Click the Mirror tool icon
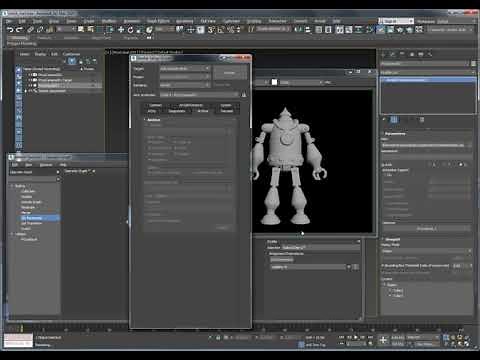 tap(298, 30)
